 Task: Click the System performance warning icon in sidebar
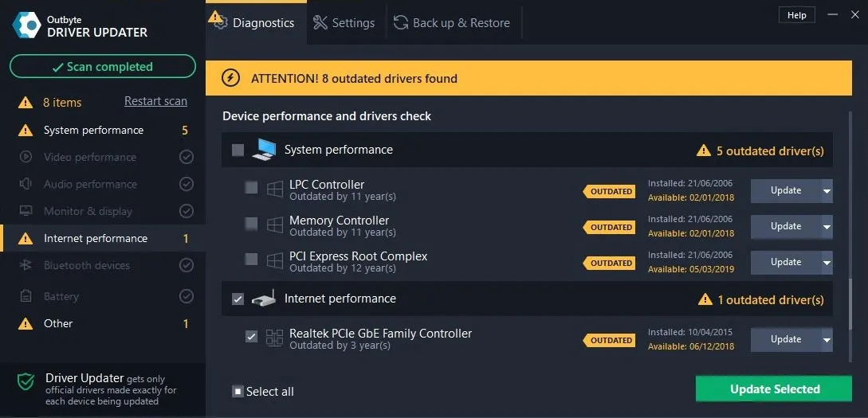point(26,131)
